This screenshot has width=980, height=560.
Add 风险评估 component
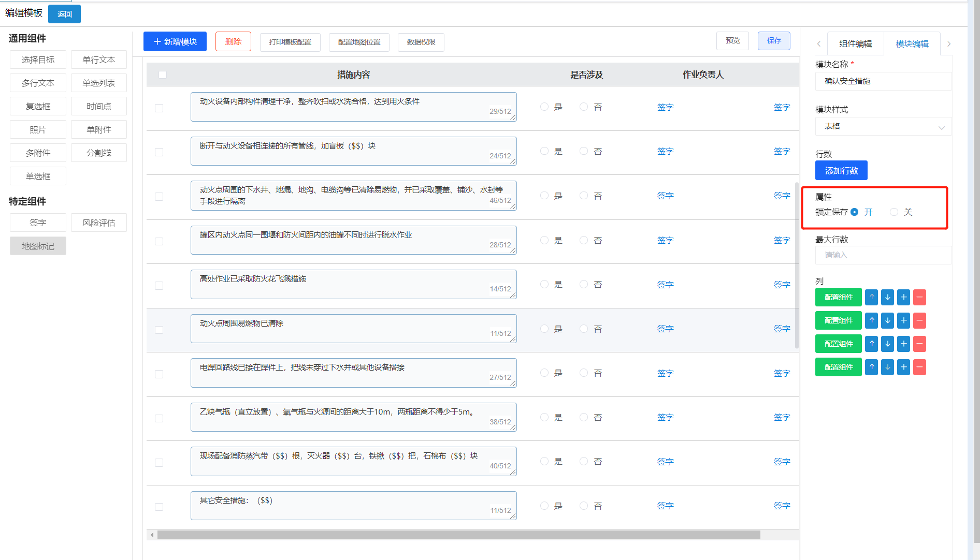(x=99, y=223)
